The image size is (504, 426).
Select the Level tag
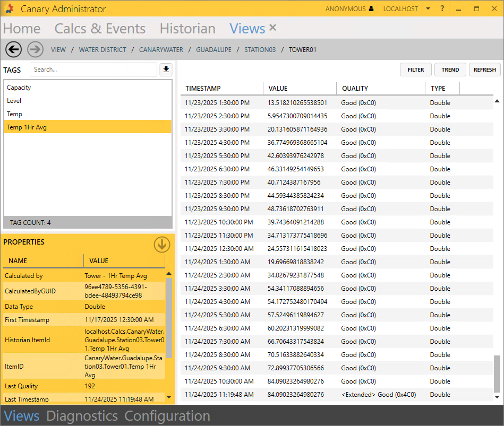point(14,101)
